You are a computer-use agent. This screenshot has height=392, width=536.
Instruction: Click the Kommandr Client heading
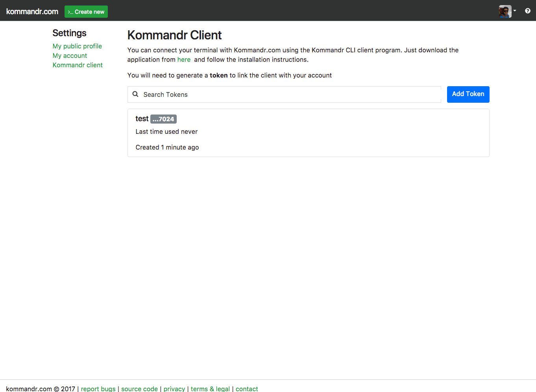click(174, 35)
